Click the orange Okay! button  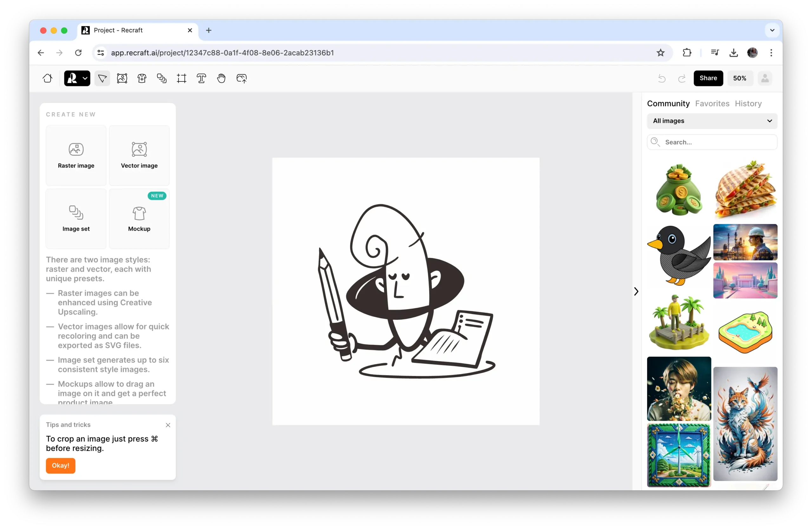click(60, 466)
